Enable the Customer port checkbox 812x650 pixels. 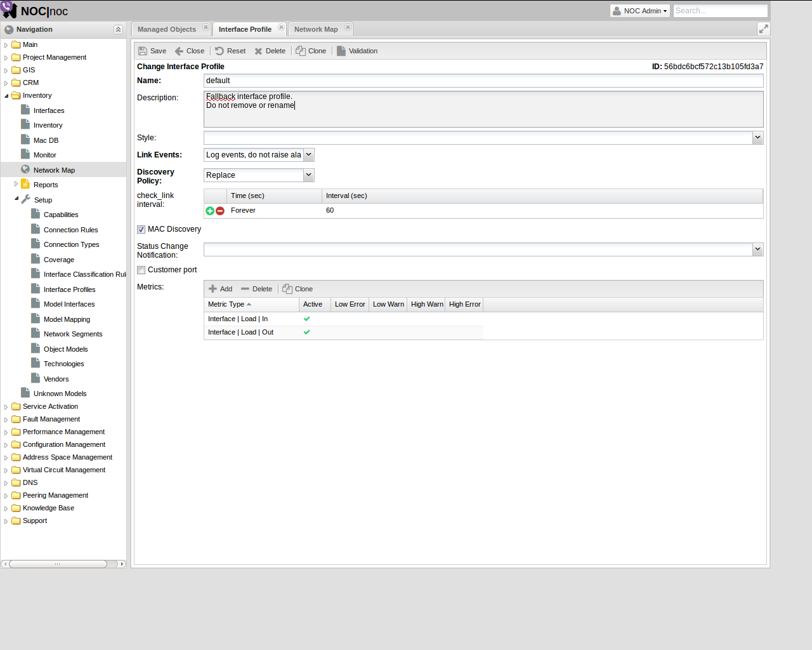(141, 270)
